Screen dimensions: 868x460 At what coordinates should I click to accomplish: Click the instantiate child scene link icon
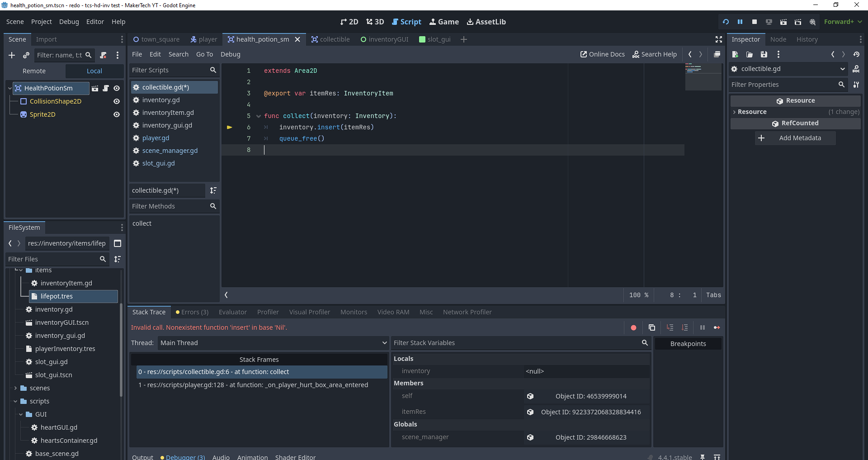pos(26,55)
